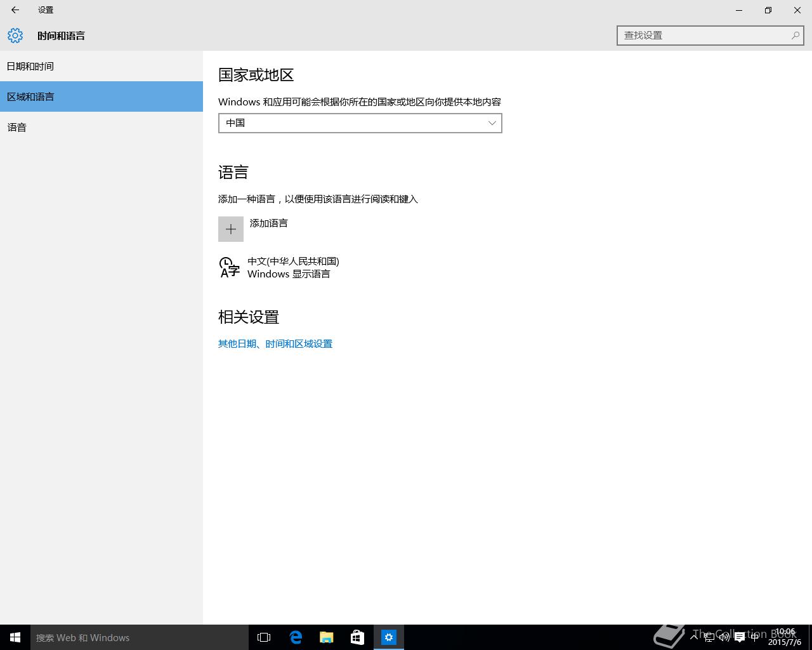Image resolution: width=812 pixels, height=650 pixels.
Task: Select 日期和时间 in the sidebar
Action: (101, 66)
